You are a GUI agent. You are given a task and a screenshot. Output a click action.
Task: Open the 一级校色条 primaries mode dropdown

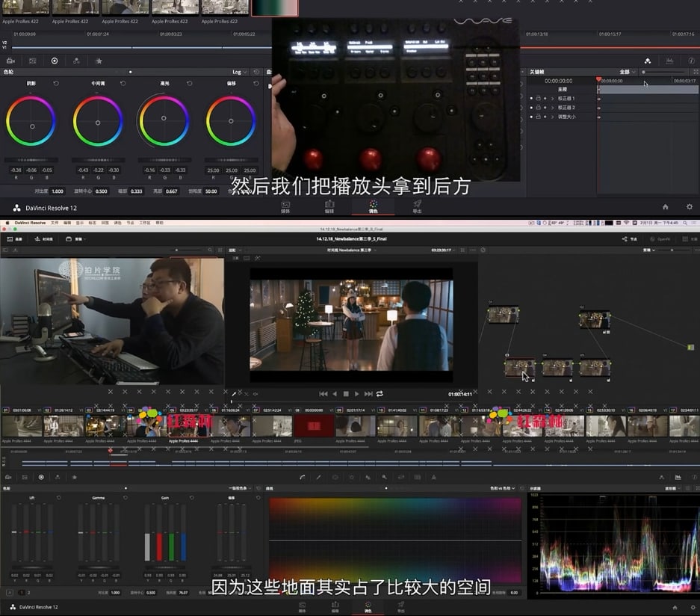240,488
